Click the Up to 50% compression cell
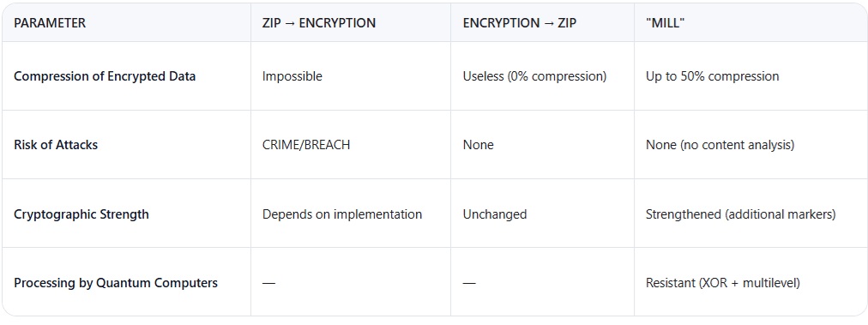The width and height of the screenshot is (868, 325). click(713, 76)
